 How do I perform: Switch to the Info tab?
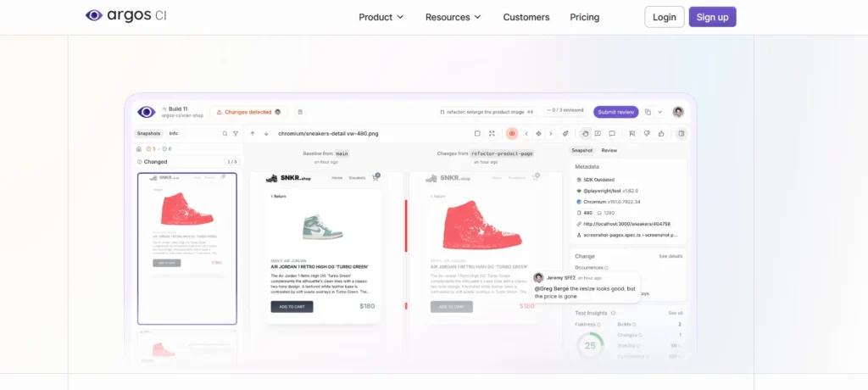(173, 133)
